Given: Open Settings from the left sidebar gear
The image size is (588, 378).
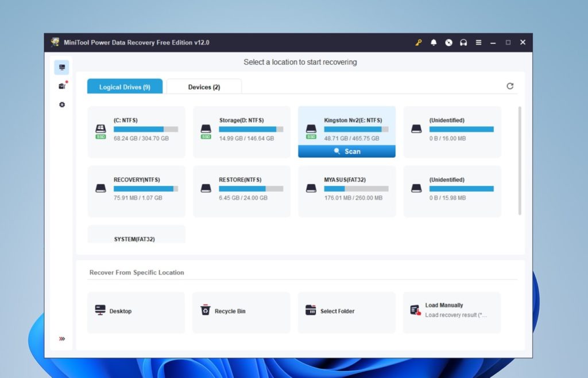Looking at the screenshot, I should [x=61, y=104].
